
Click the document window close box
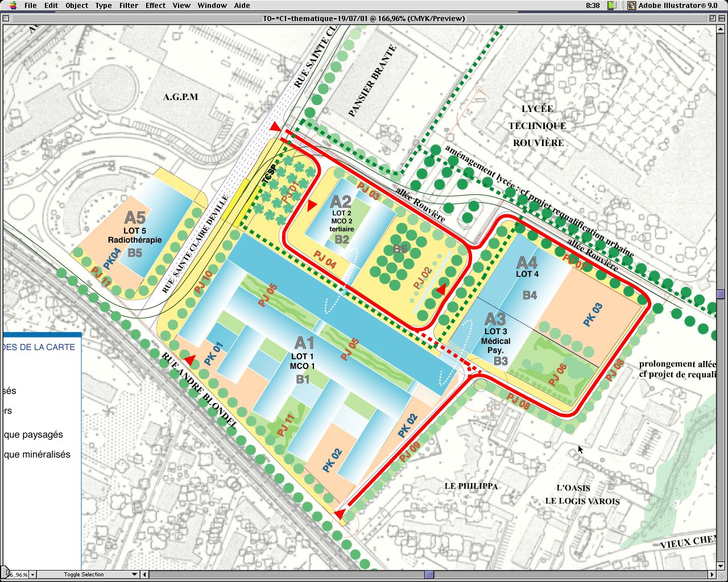pos(6,18)
